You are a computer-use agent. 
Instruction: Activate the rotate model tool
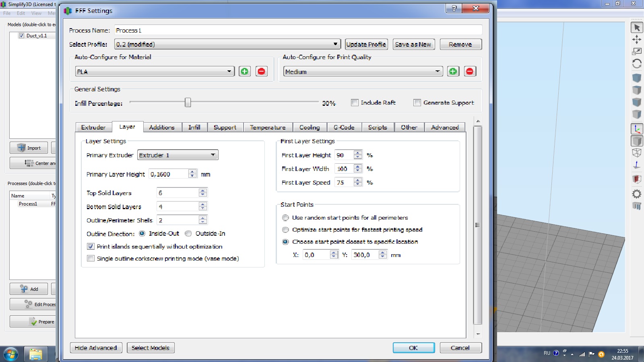637,64
